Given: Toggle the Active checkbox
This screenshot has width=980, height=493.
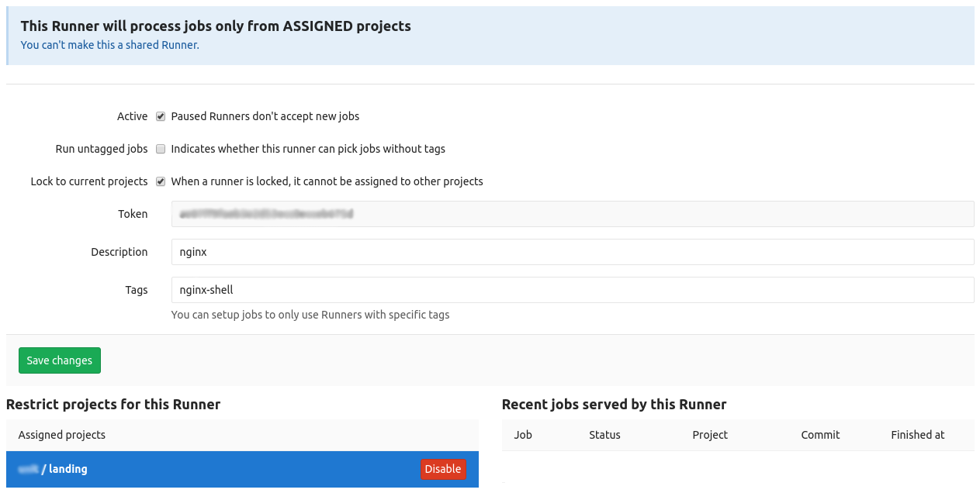Looking at the screenshot, I should click(161, 116).
